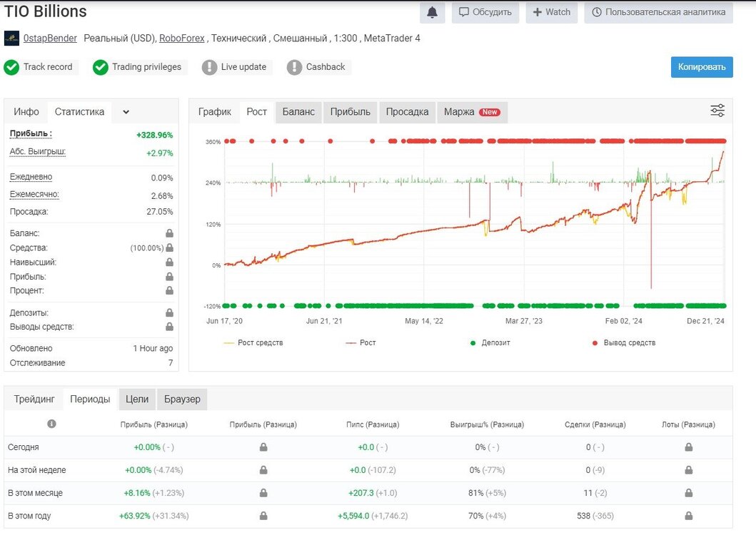The image size is (756, 535).
Task: Switch to the Инфо tab
Action: (x=26, y=112)
